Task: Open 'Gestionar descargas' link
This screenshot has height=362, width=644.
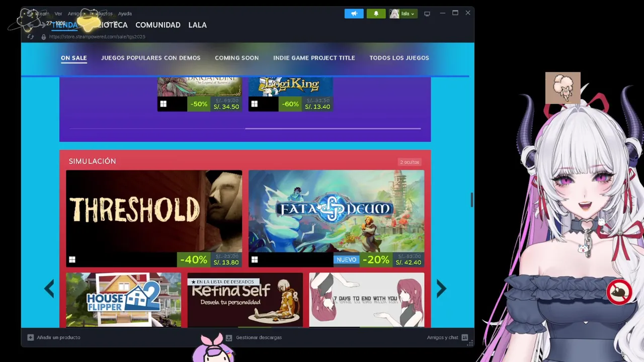Action: coord(259,337)
